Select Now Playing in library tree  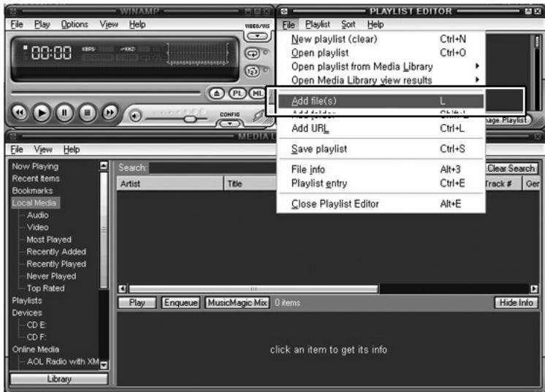point(35,166)
